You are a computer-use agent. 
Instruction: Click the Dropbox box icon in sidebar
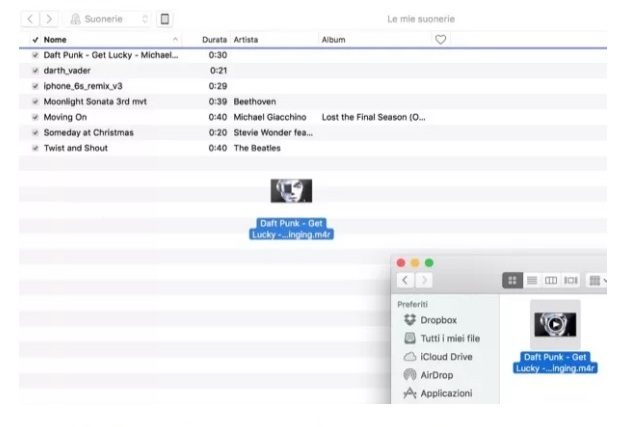pos(410,319)
